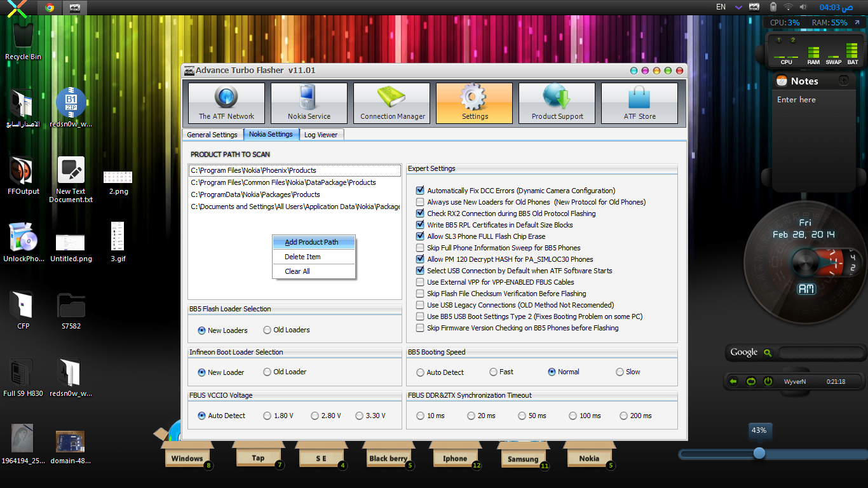This screenshot has width=868, height=488.
Task: Uncheck Allow SL3 Phone FULL Flash Chip Erase
Action: pos(420,236)
